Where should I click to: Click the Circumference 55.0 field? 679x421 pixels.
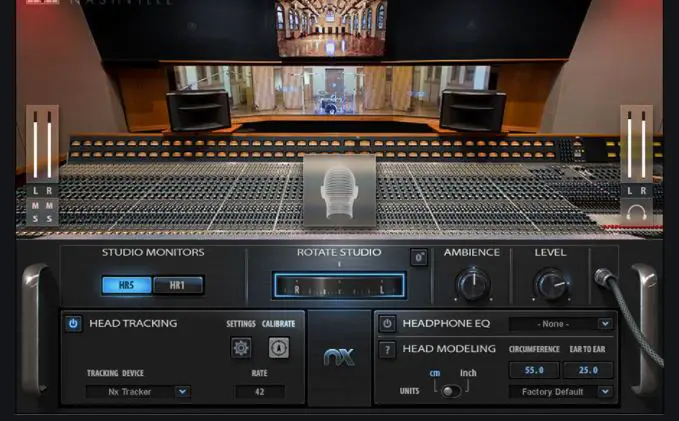click(534, 370)
